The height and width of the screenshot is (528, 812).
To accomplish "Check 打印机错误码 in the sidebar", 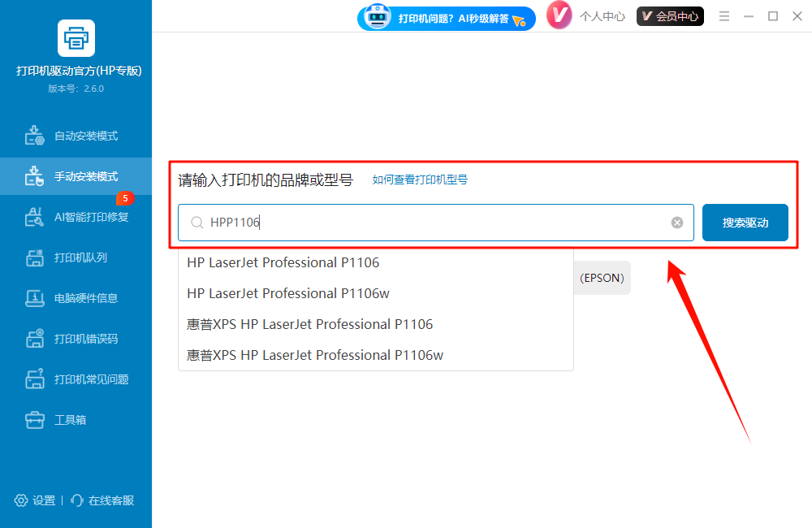I will pos(76,339).
